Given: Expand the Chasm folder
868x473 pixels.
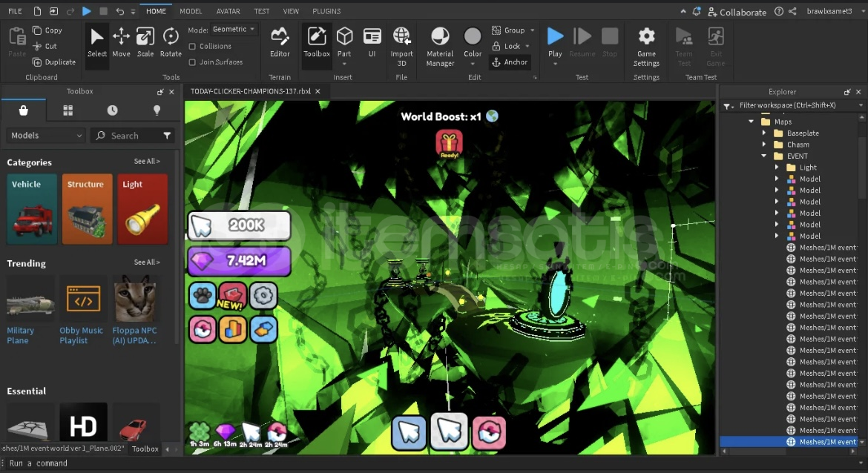Looking at the screenshot, I should point(764,145).
